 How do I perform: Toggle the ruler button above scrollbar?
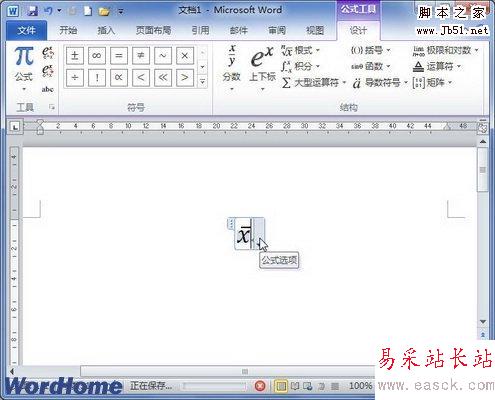(x=483, y=127)
